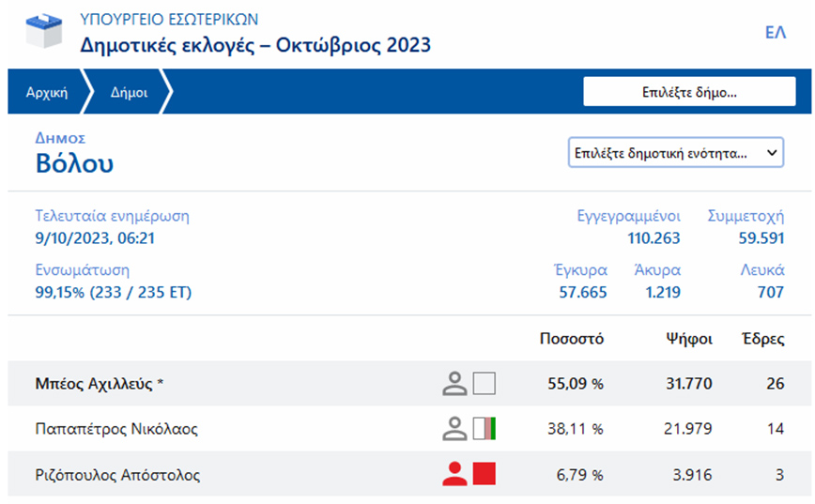Click the Έδρες column header
This screenshot has width=815, height=504.
click(762, 339)
